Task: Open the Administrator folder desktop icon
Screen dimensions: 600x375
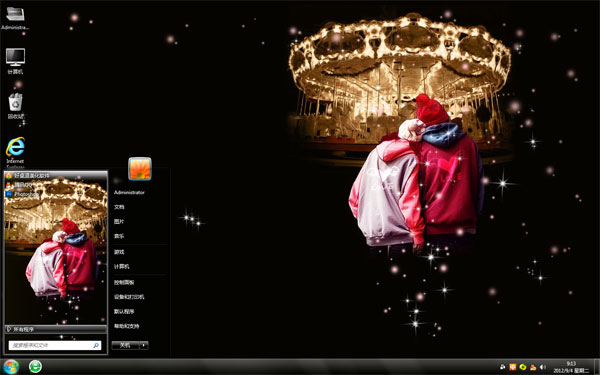Action: coord(15,18)
